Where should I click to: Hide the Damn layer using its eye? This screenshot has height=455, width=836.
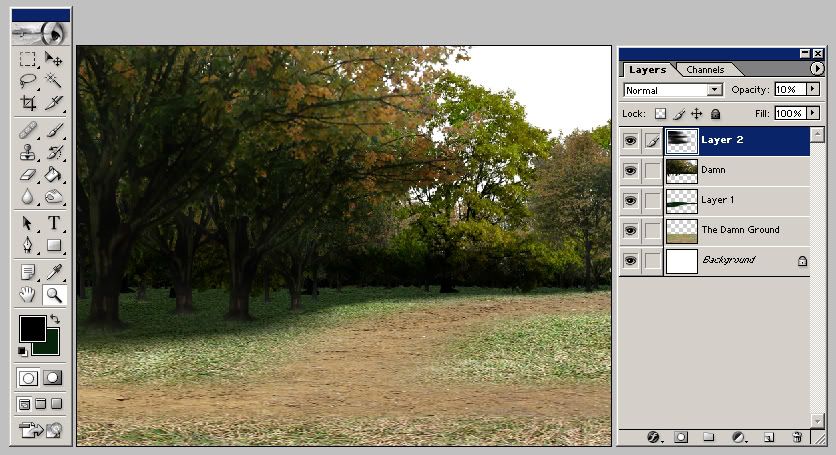tap(630, 171)
